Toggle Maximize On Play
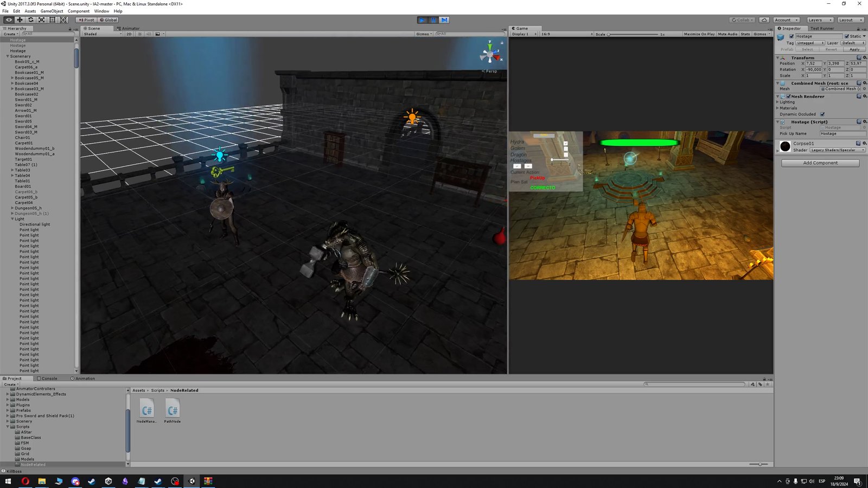The width and height of the screenshot is (868, 488). point(699,34)
